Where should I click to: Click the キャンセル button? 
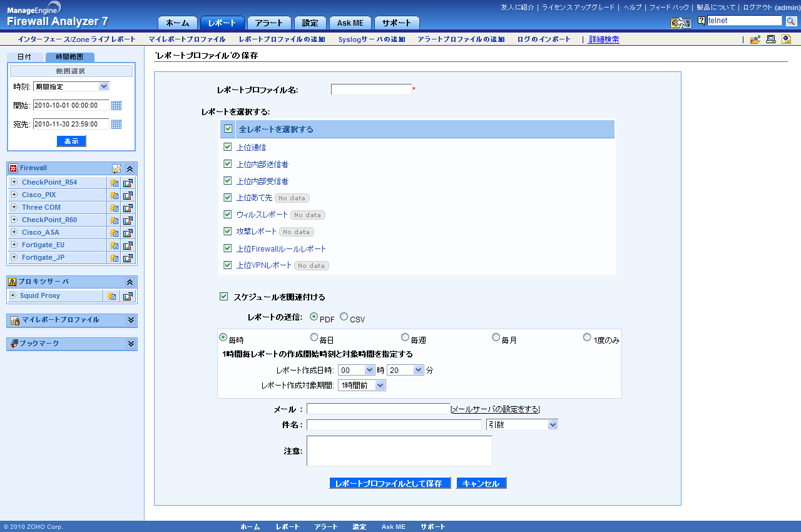tap(481, 483)
